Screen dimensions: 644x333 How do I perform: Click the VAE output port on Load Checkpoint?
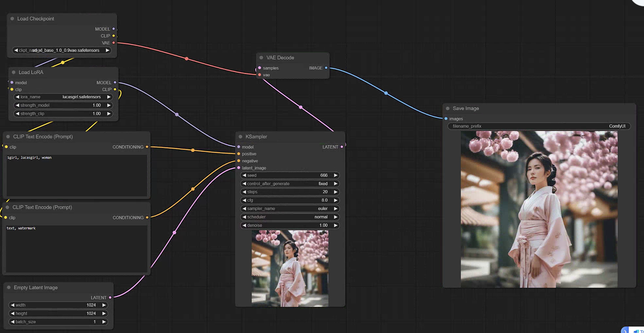coord(114,43)
